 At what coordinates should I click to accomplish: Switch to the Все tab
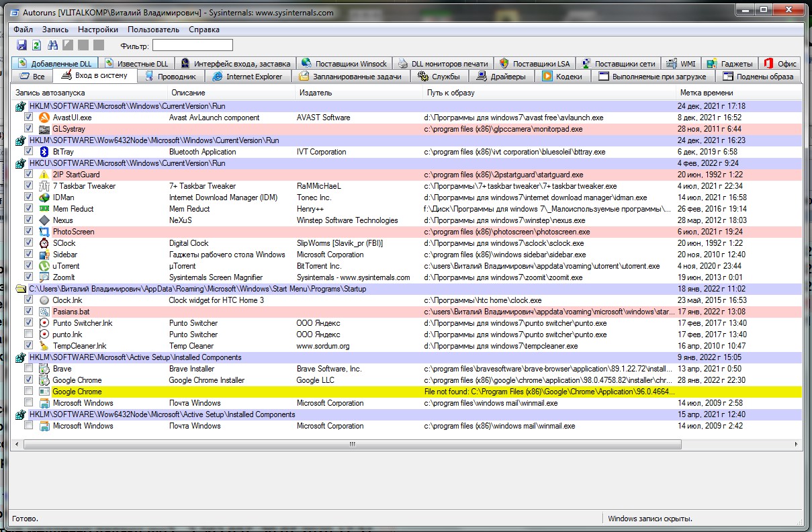point(33,77)
